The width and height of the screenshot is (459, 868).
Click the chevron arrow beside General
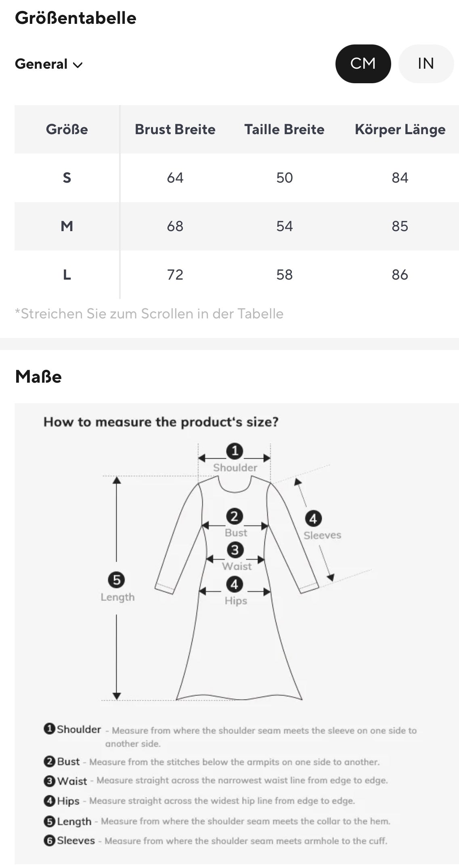(78, 65)
